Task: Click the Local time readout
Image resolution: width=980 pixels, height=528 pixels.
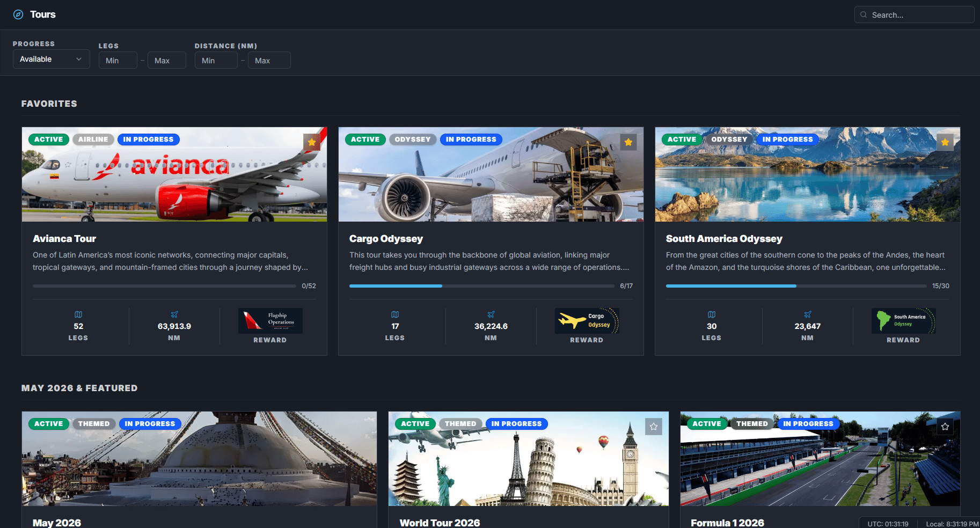Action: [x=952, y=524]
